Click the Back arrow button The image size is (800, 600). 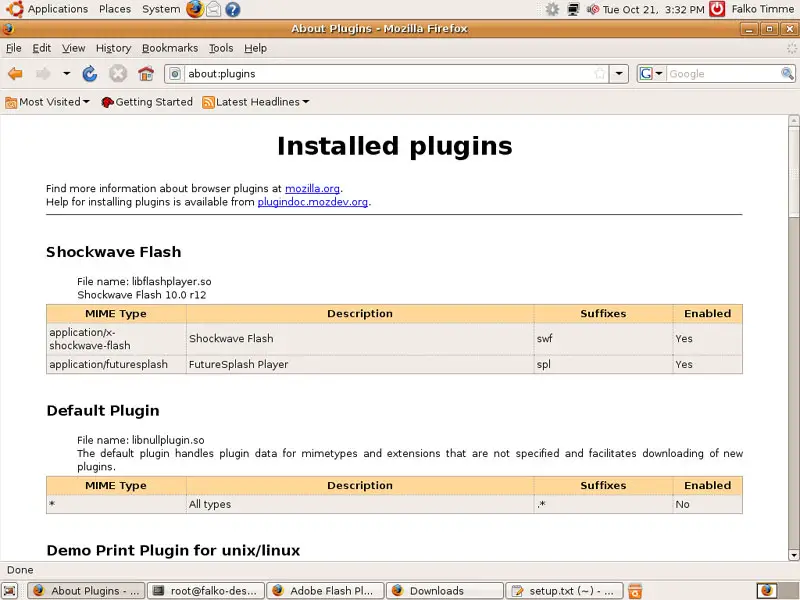15,74
